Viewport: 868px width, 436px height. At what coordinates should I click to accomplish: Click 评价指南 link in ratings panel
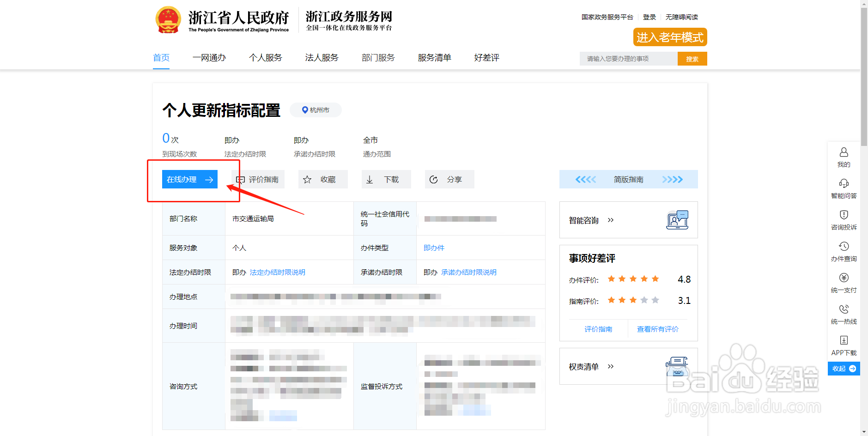click(598, 329)
